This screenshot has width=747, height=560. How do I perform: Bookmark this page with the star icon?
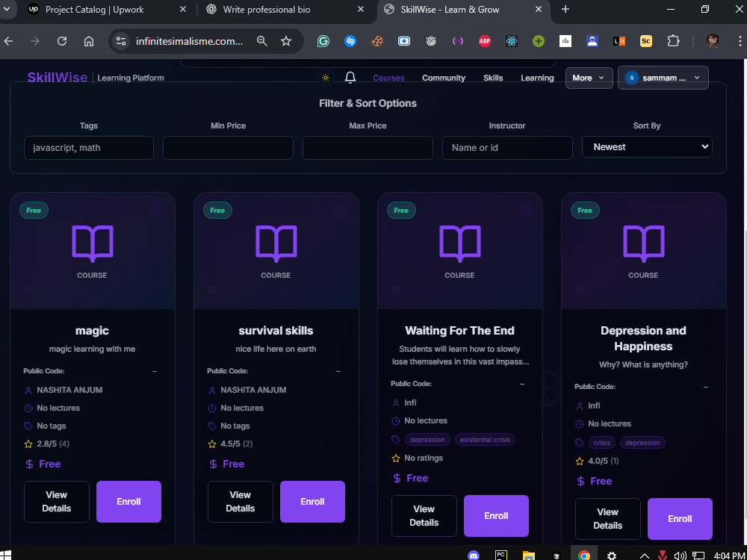286,41
